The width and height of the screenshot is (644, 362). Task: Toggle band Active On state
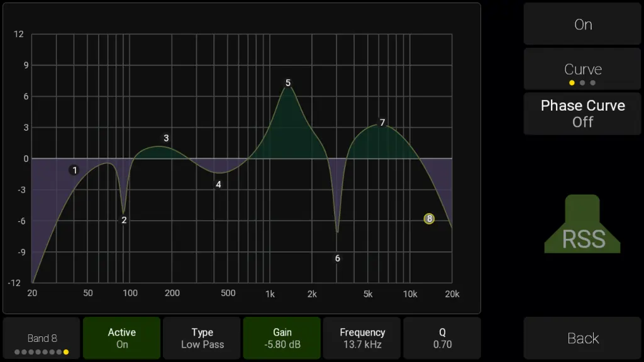click(121, 338)
